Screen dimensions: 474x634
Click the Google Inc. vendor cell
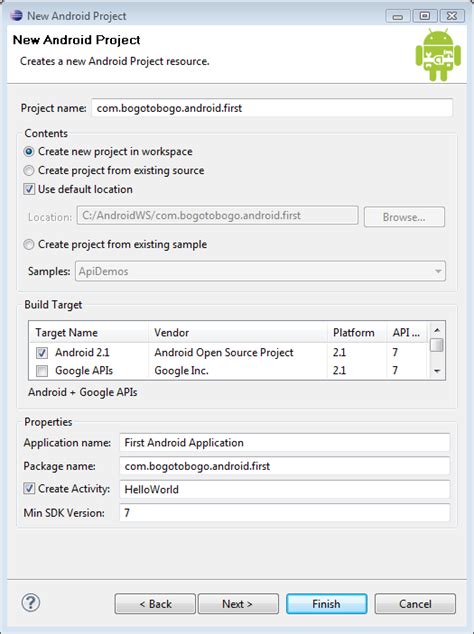(x=181, y=371)
